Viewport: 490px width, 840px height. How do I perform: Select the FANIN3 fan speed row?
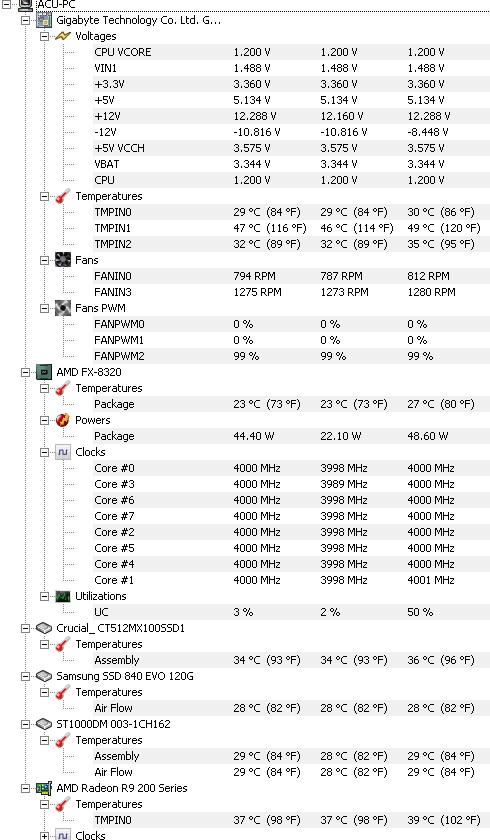(x=291, y=292)
